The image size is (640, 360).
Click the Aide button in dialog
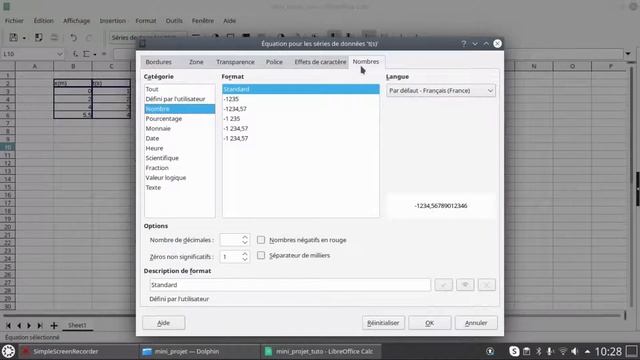coord(163,323)
